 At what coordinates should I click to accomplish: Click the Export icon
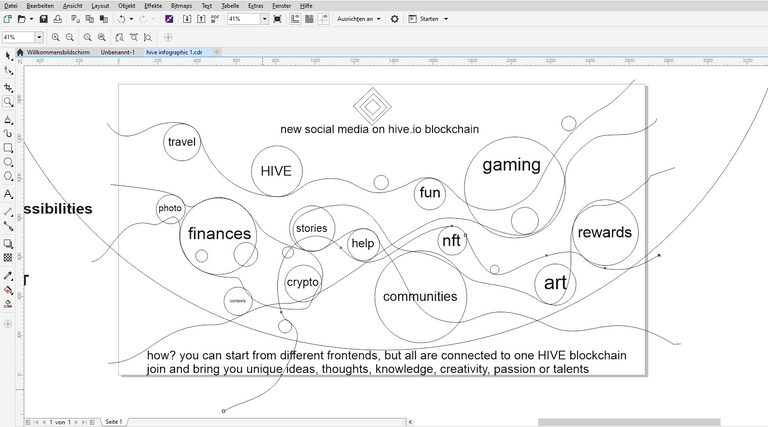pos(201,19)
